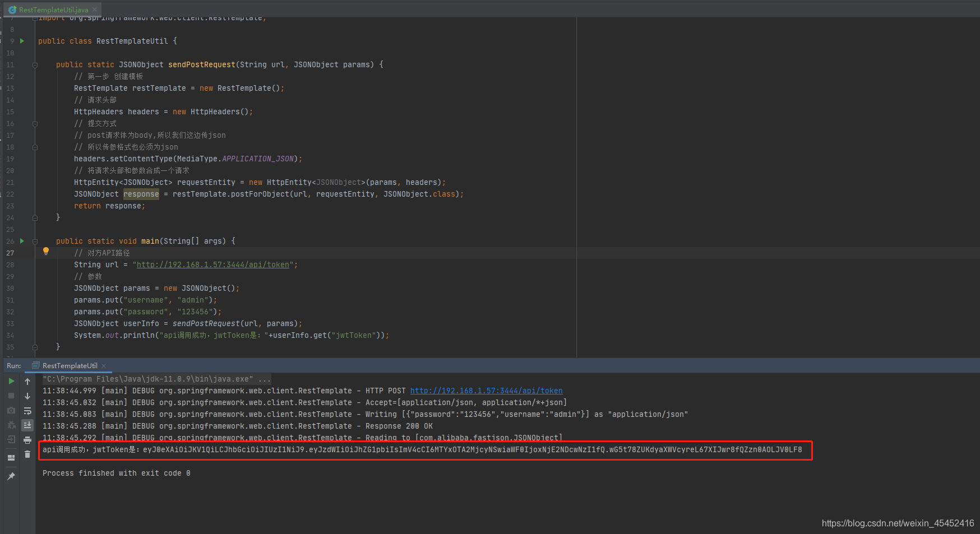Viewport: 980px width, 534px height.
Task: Click 'sendPostRequest' method name on line 11
Action: (x=202, y=64)
